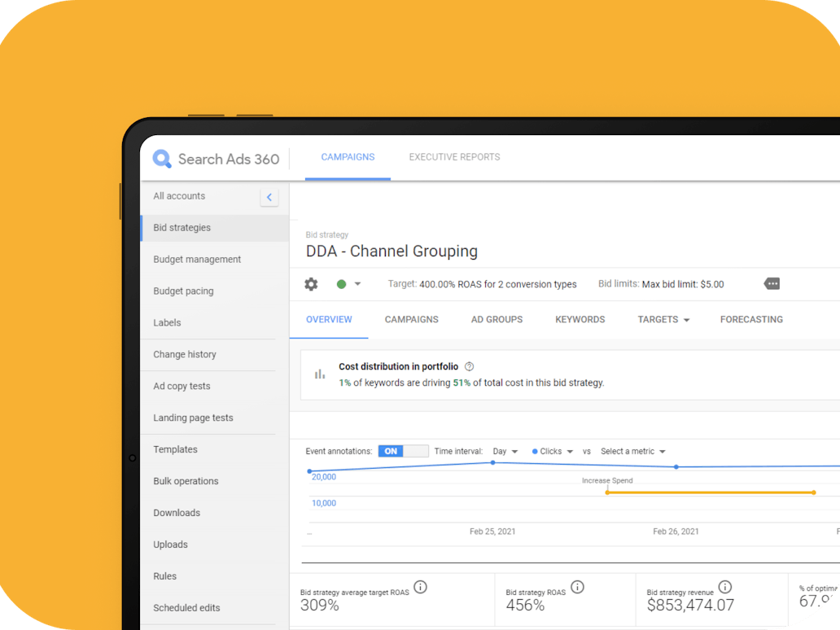Open Change history from the sidebar
Viewport: 840px width, 630px height.
click(x=185, y=355)
